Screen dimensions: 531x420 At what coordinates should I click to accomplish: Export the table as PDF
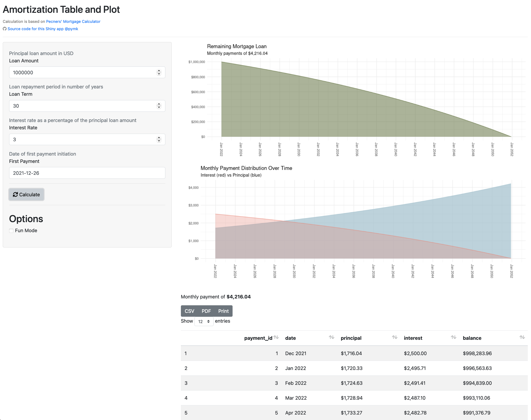[206, 311]
